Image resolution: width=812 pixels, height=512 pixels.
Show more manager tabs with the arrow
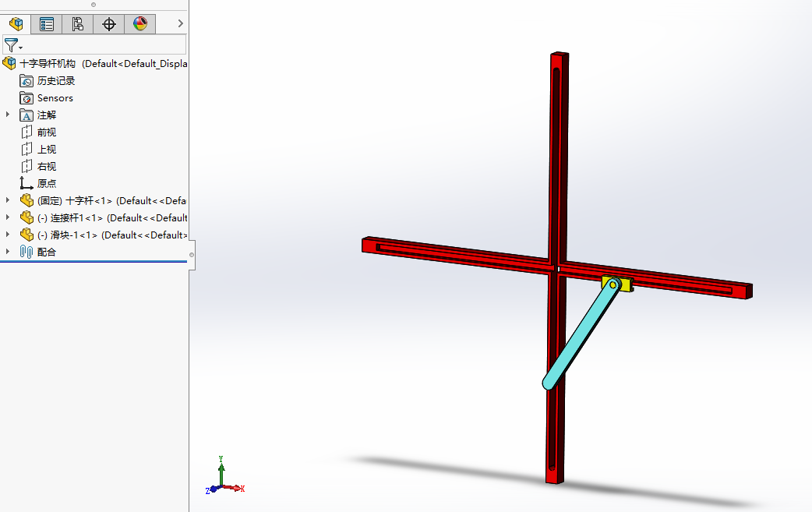pos(180,23)
